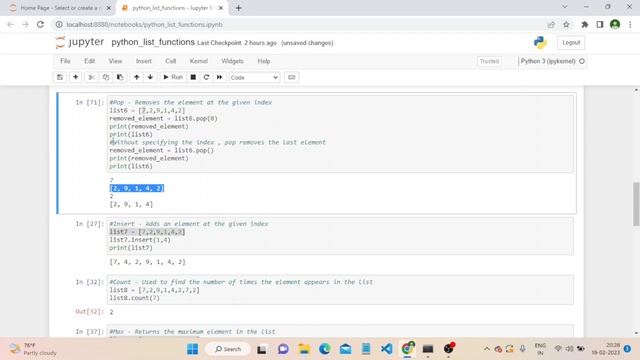Open the Kernel menu
Image resolution: width=640 pixels, height=360 pixels.
coord(199,61)
